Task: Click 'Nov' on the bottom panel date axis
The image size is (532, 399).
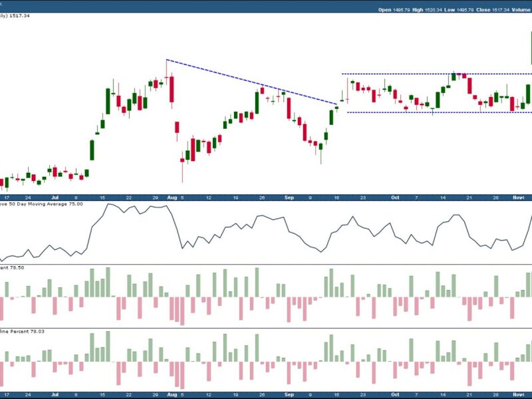Action: [x=518, y=394]
